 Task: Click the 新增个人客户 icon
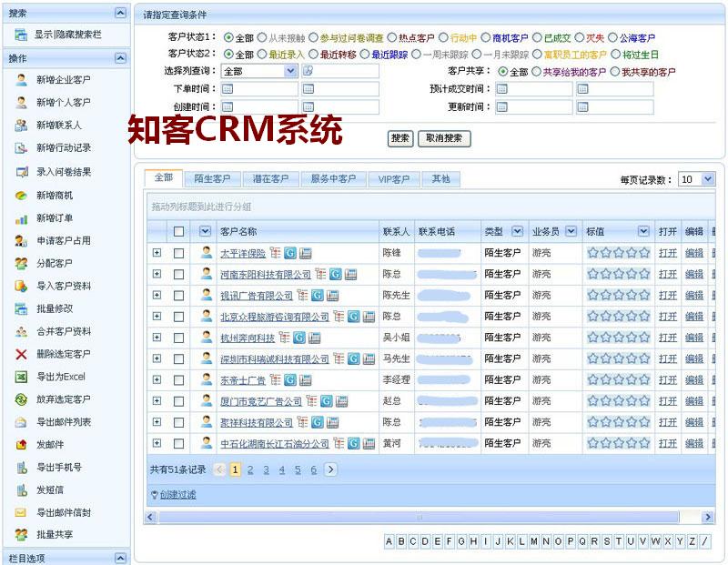click(x=21, y=102)
